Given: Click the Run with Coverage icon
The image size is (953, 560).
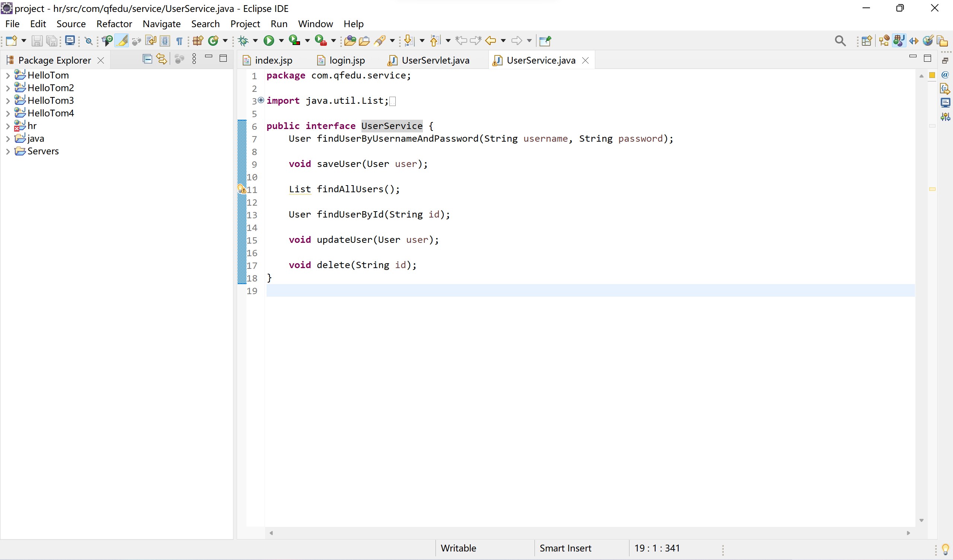Looking at the screenshot, I should [294, 41].
